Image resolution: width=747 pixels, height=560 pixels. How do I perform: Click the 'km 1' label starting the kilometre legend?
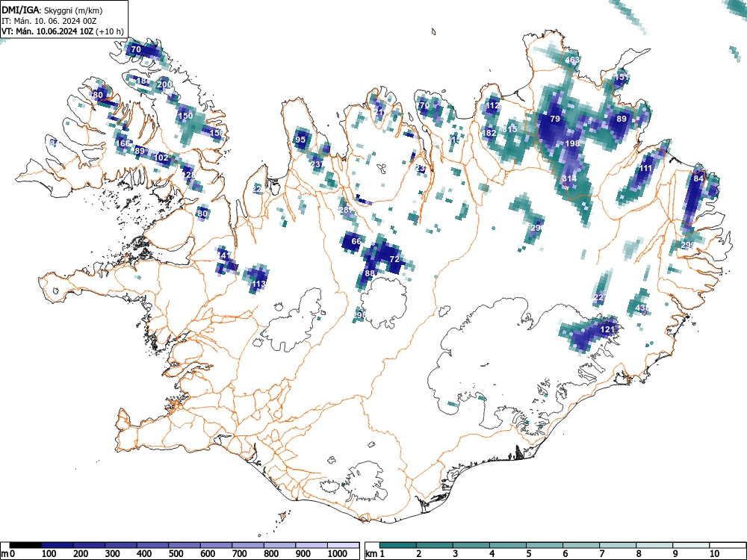(x=375, y=554)
